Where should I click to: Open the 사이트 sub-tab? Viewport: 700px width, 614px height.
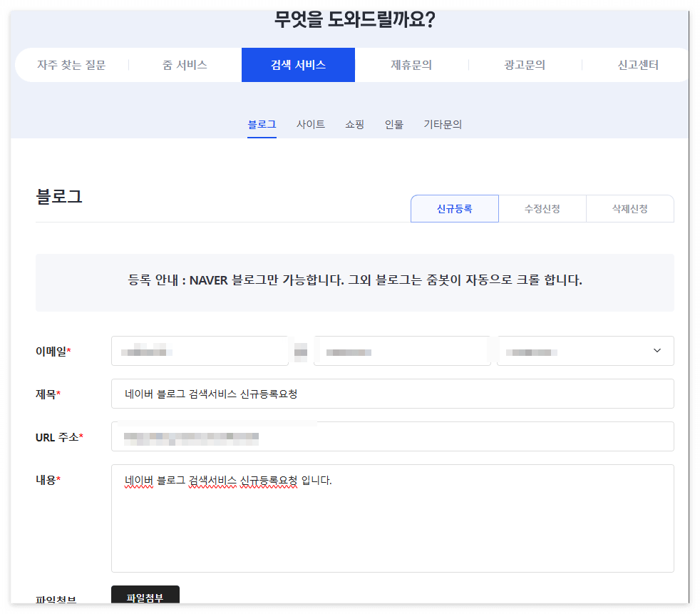[x=311, y=123]
